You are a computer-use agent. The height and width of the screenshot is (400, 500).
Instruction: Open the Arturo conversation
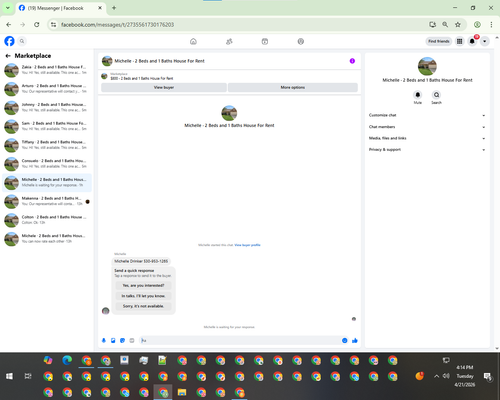47,89
